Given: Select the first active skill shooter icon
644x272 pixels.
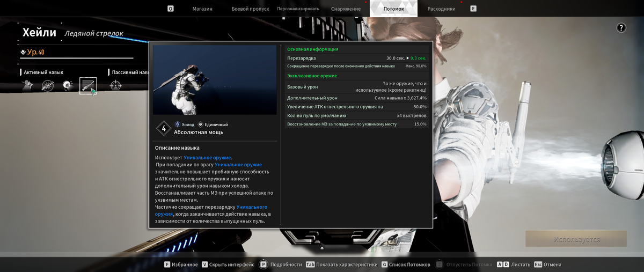Looking at the screenshot, I should pyautogui.click(x=28, y=85).
